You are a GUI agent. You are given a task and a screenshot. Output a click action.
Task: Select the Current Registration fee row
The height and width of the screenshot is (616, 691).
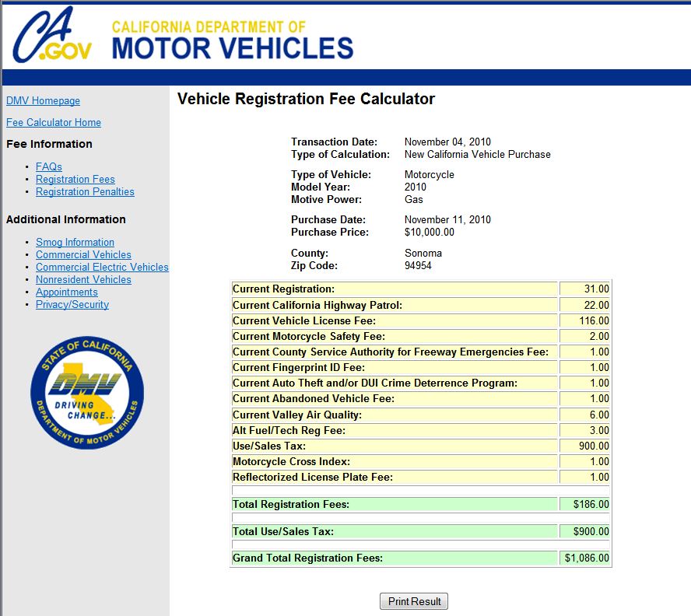pyautogui.click(x=389, y=289)
